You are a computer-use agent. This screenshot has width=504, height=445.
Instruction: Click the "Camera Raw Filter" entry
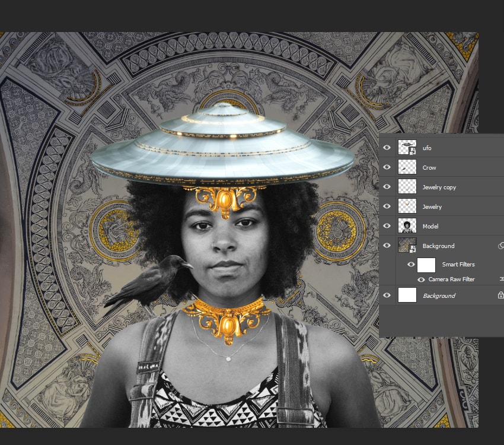point(452,279)
